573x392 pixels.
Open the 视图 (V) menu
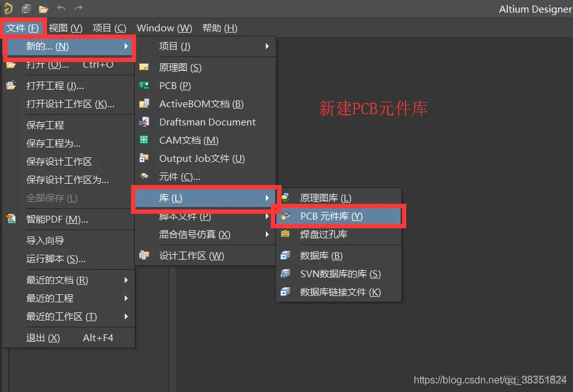(65, 28)
